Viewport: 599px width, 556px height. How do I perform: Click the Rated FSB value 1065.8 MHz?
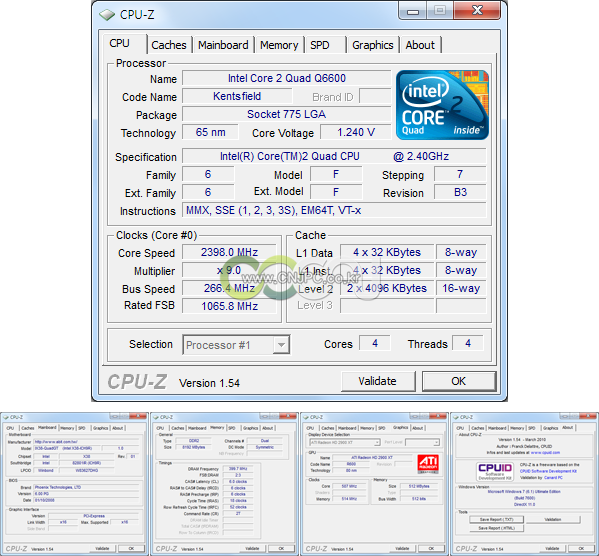tap(229, 306)
